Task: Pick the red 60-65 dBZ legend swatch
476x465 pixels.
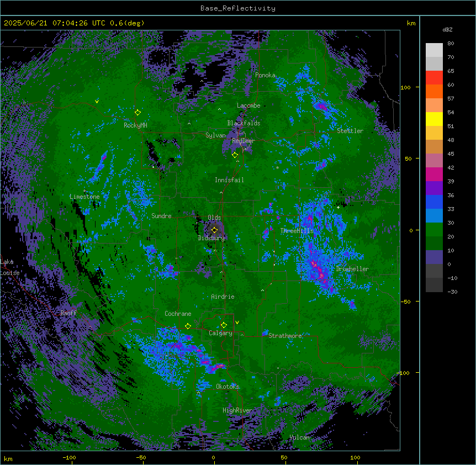Action: (x=434, y=78)
